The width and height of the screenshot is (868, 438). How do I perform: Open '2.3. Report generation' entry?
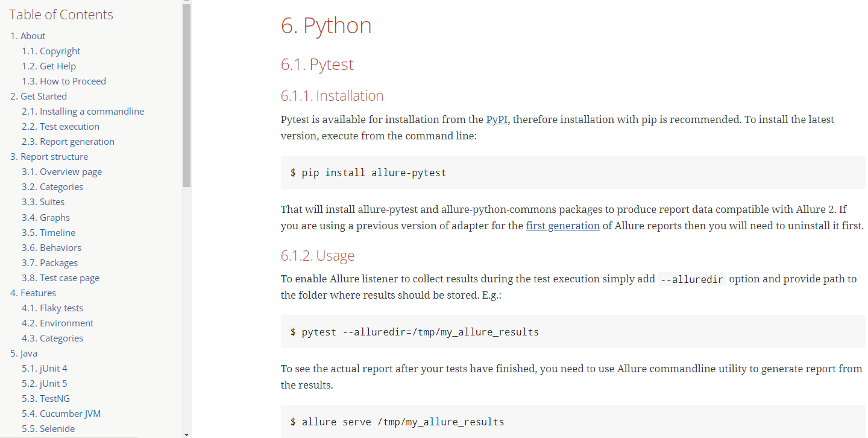pyautogui.click(x=68, y=141)
